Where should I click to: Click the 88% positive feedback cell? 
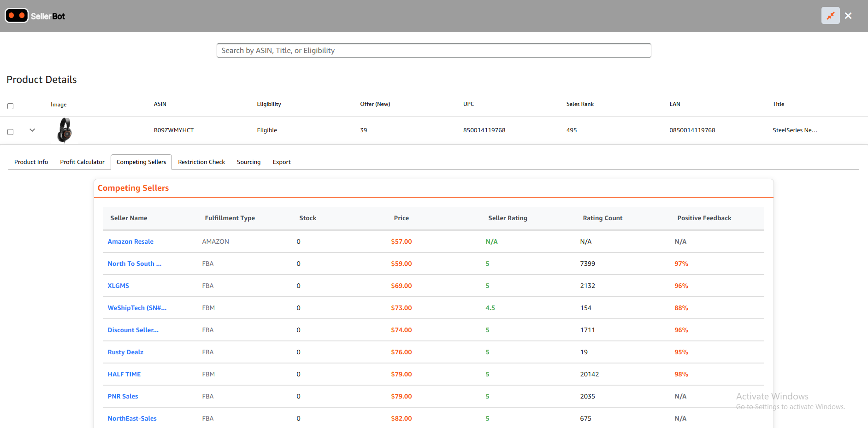point(681,308)
